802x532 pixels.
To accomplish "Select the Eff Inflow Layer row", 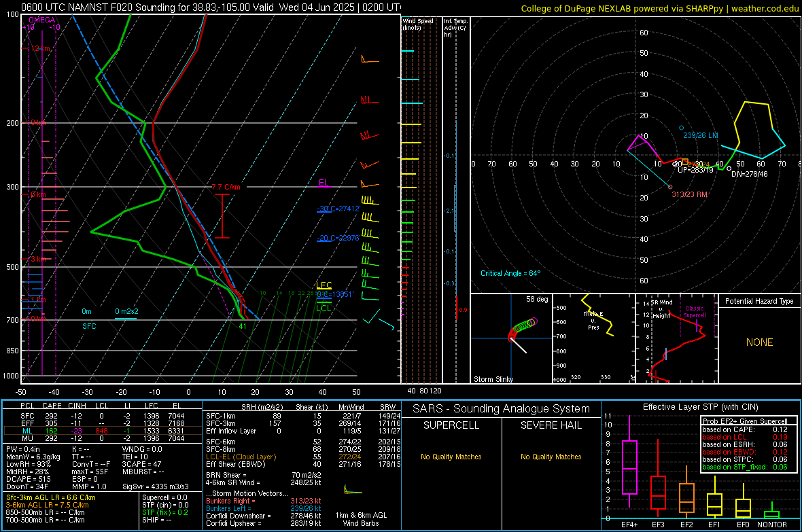I will tap(303, 431).
